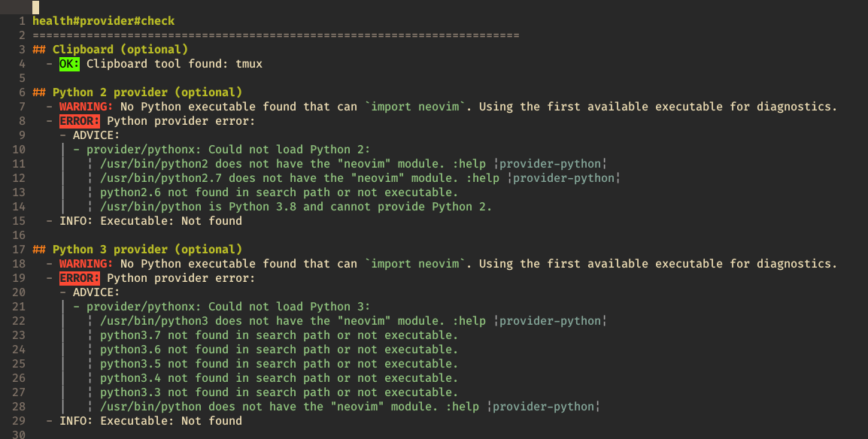Open provider-python help link on line 11
This screenshot has width=868, height=439.
tap(550, 164)
